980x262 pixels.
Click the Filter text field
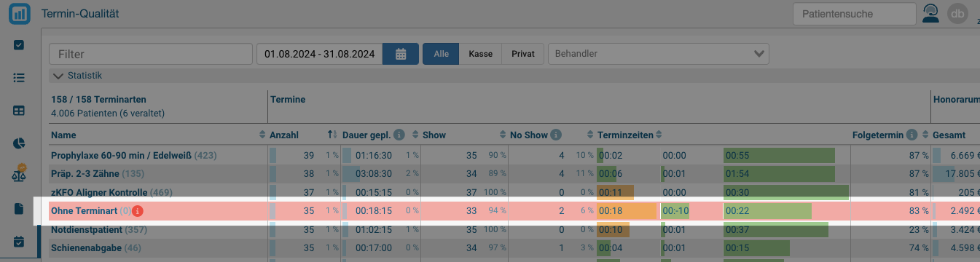pos(151,54)
